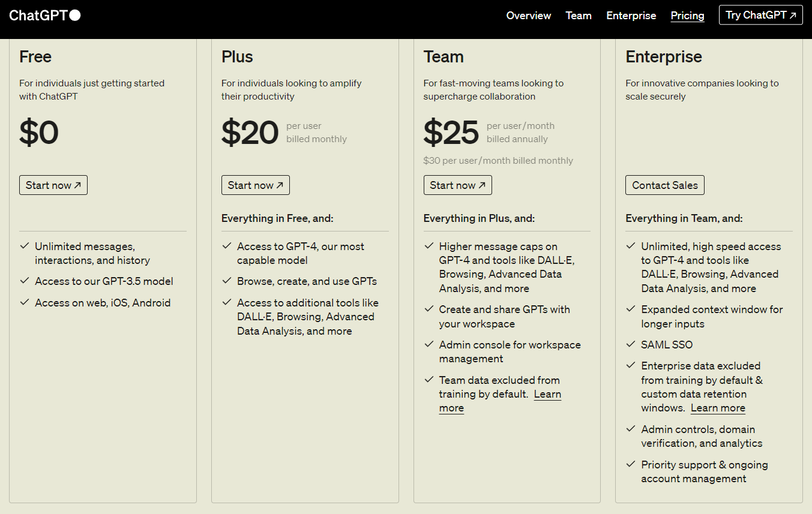Click checkmark beside 'SAML SSO'
The image size is (812, 514).
tap(631, 344)
